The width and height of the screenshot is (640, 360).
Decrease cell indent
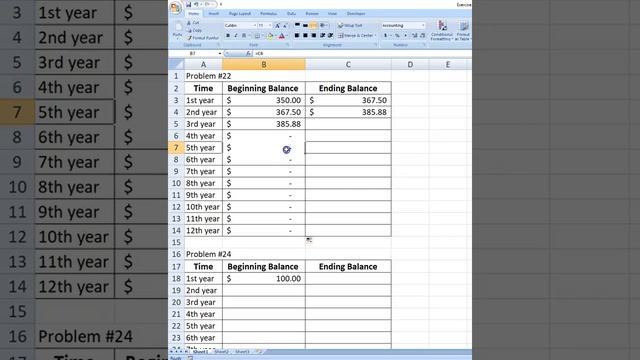[x=322, y=35]
